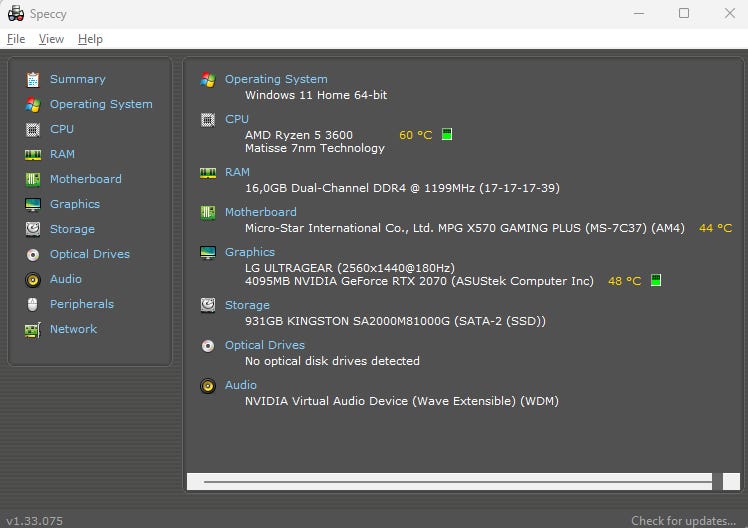Image resolution: width=748 pixels, height=528 pixels.
Task: Click the Operating System heading link
Action: [x=276, y=79]
